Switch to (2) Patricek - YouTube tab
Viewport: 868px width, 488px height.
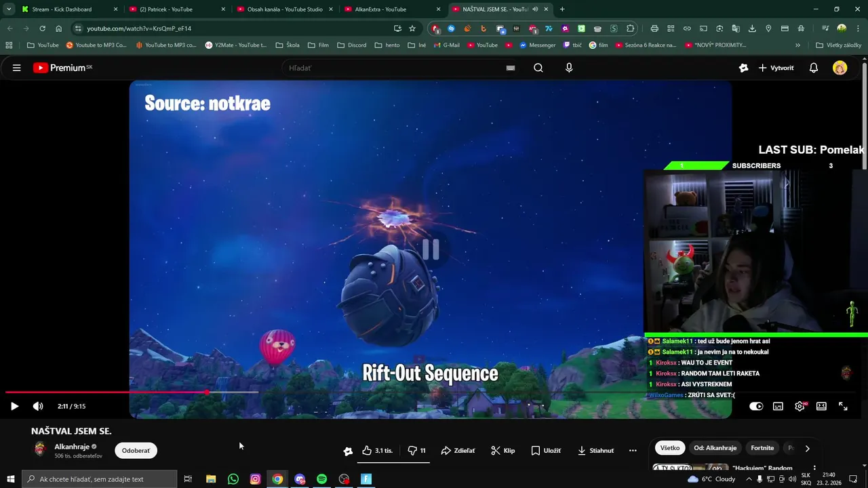[x=176, y=9]
